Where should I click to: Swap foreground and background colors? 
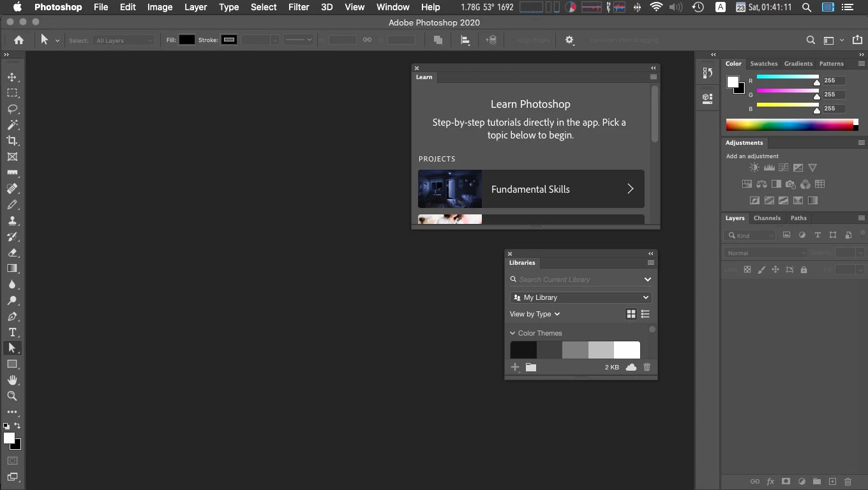point(17,426)
